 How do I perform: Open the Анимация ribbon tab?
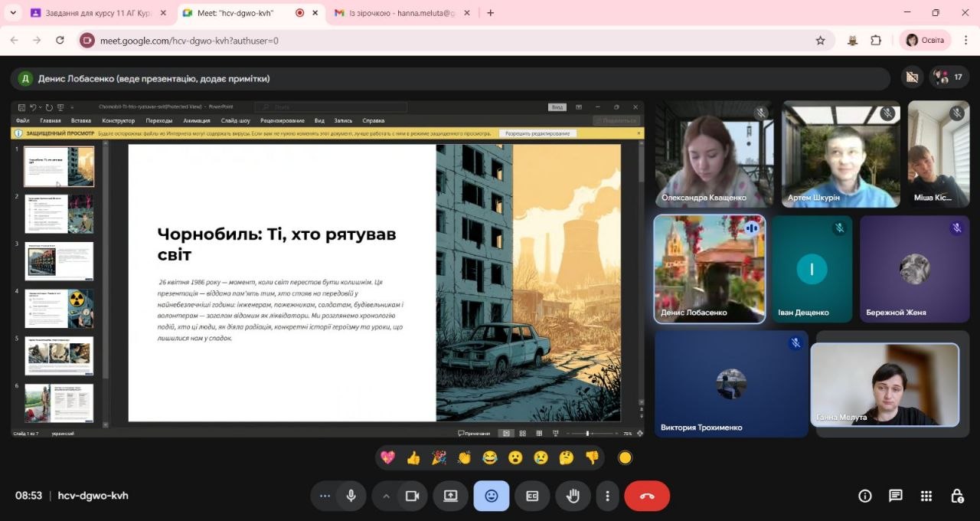click(x=197, y=120)
